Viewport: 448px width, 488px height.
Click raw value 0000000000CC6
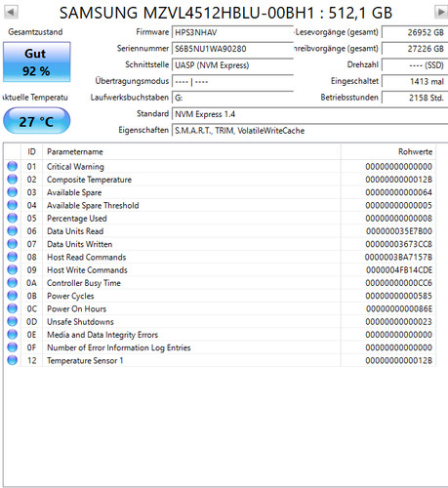click(399, 283)
